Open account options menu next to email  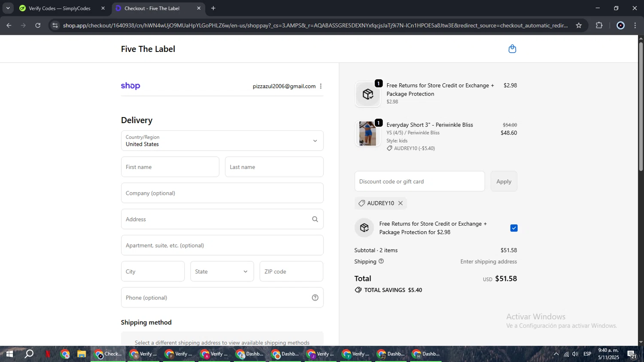point(321,86)
